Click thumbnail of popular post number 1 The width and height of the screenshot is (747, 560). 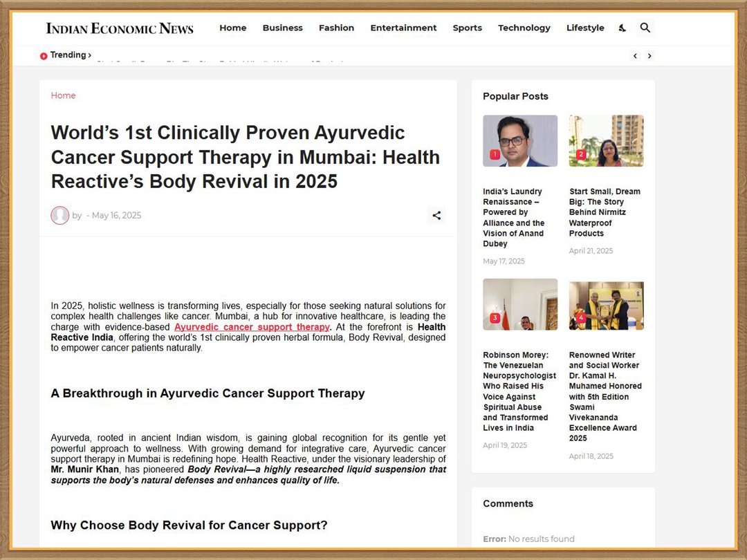coord(520,140)
